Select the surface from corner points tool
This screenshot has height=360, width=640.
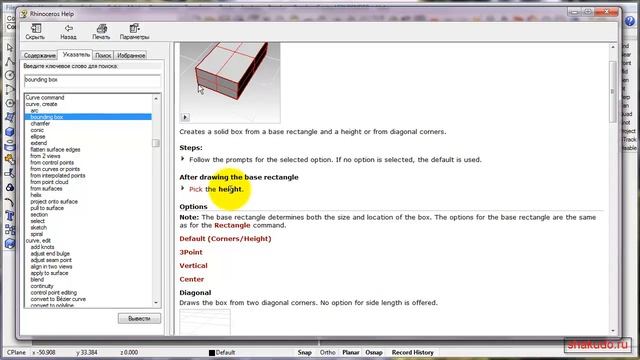pyautogui.click(x=10, y=118)
